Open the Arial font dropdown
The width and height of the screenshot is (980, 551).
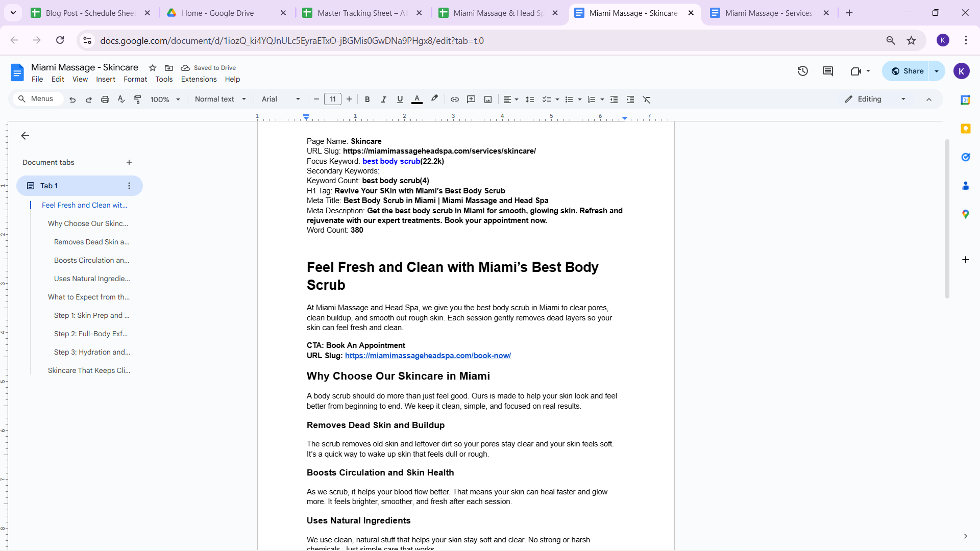click(x=281, y=99)
